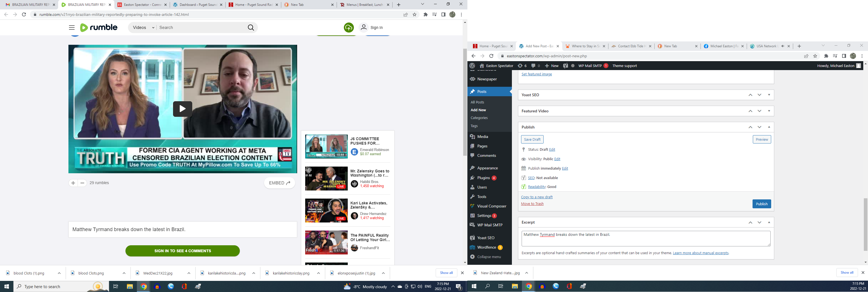The height and width of the screenshot is (292, 868).
Task: Switch to the Easton Spectator browser tab
Action: pos(142,5)
